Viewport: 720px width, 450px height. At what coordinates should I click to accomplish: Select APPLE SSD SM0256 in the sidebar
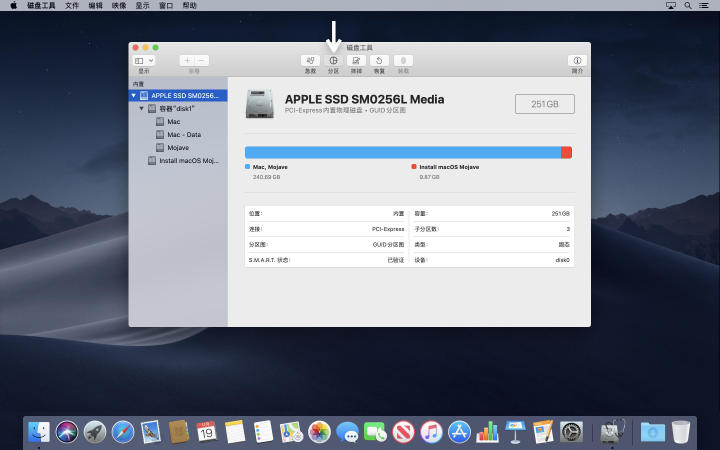178,96
